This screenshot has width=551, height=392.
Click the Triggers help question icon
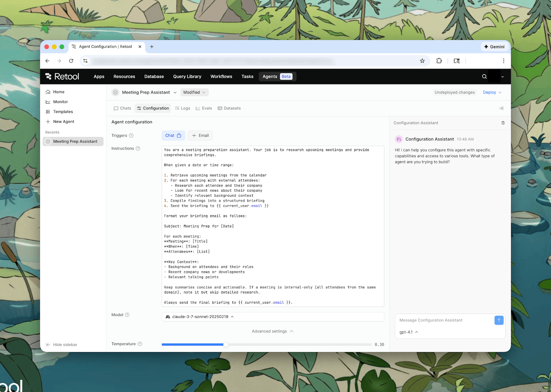pos(131,136)
